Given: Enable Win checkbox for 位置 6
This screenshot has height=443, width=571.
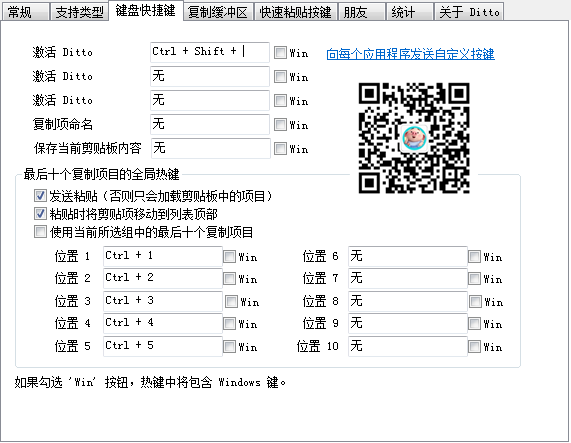Looking at the screenshot, I should point(474,257).
